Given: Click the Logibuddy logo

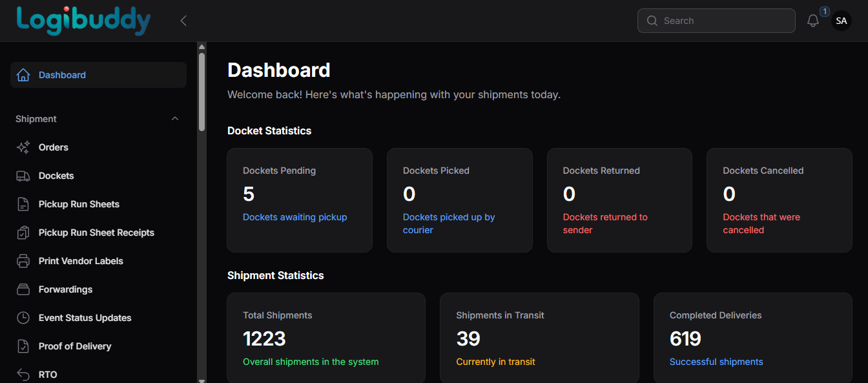Looking at the screenshot, I should tap(83, 20).
